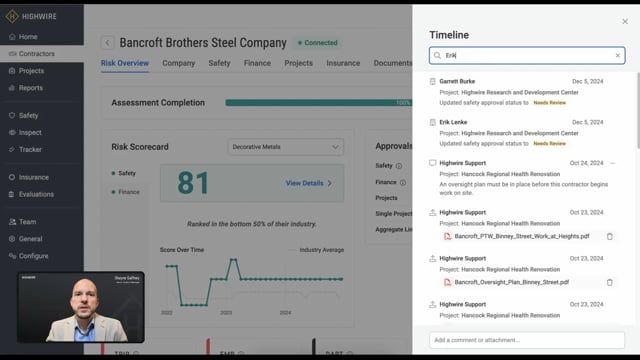Click the Safety shield icon in sidebar
This screenshot has height=360, width=640.
click(12, 116)
